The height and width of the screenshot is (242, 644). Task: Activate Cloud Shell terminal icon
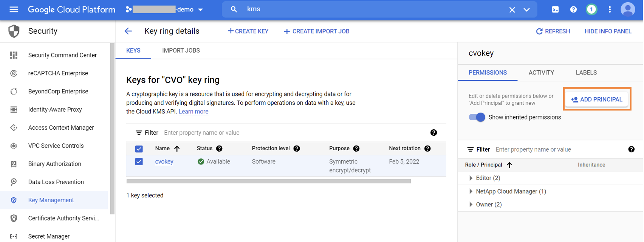555,9
